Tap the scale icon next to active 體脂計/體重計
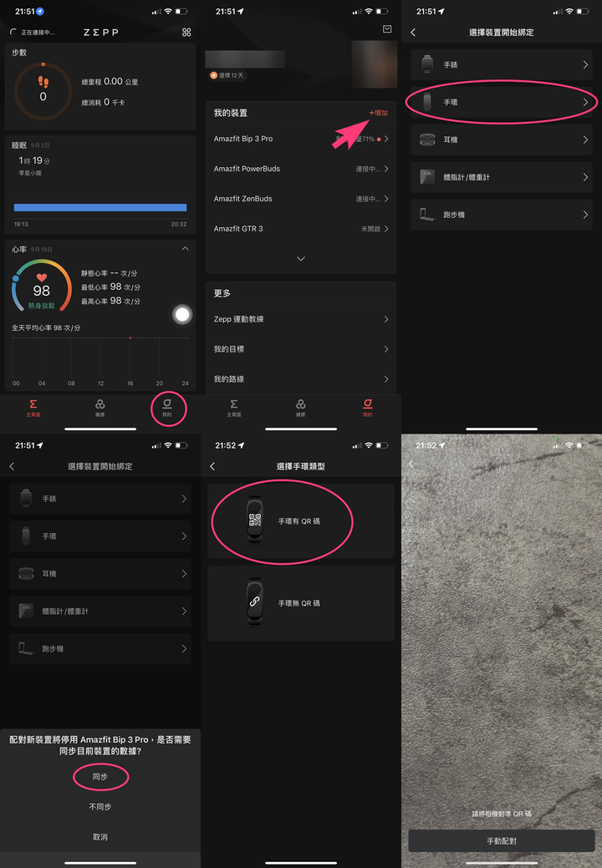Image resolution: width=602 pixels, height=868 pixels. (427, 177)
